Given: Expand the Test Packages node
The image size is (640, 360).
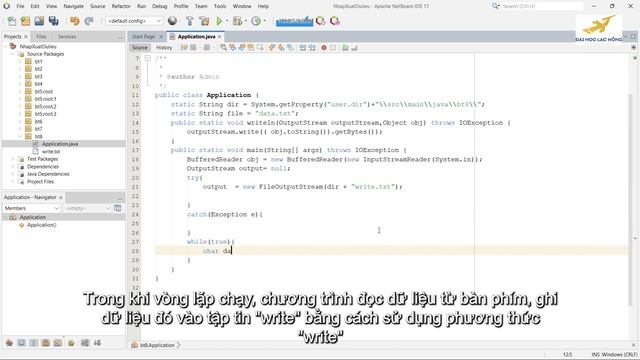Looking at the screenshot, I should point(13,159).
